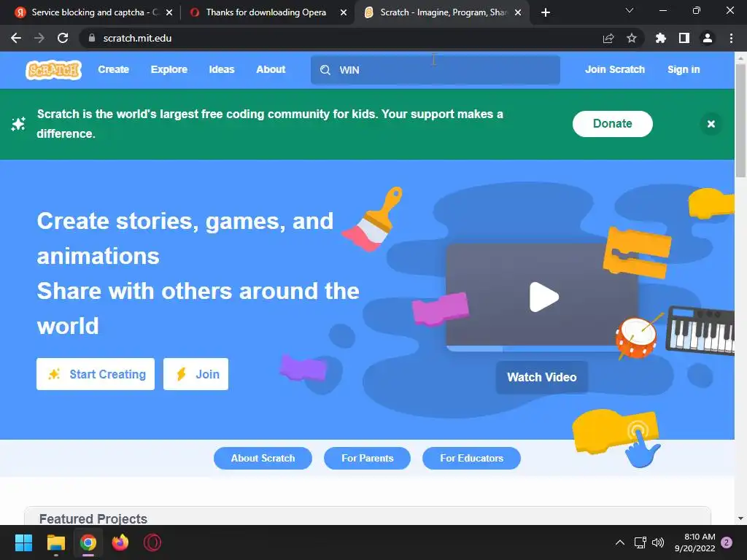This screenshot has width=747, height=560.
Task: Click the volume speaker tray icon
Action: [658, 542]
